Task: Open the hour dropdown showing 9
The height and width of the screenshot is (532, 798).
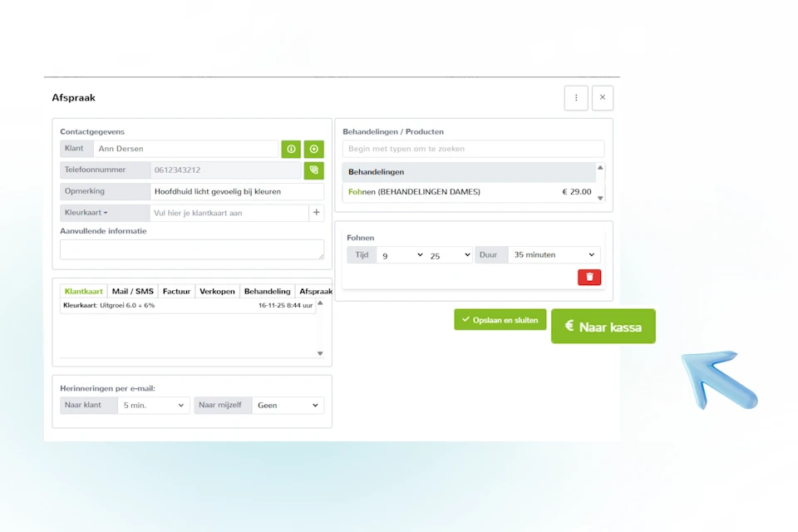Action: point(401,255)
